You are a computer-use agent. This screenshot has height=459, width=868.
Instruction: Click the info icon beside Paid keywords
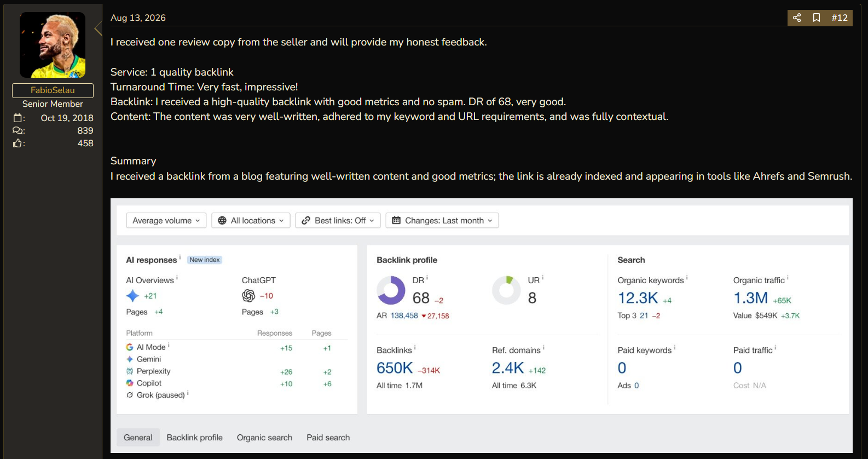coord(674,348)
